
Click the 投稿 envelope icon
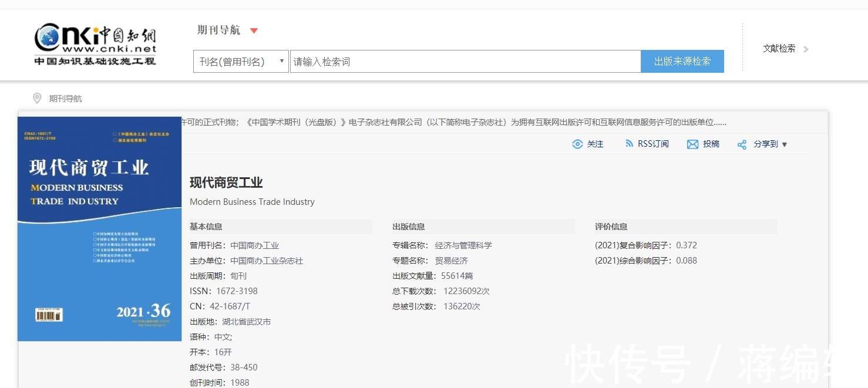(x=692, y=144)
